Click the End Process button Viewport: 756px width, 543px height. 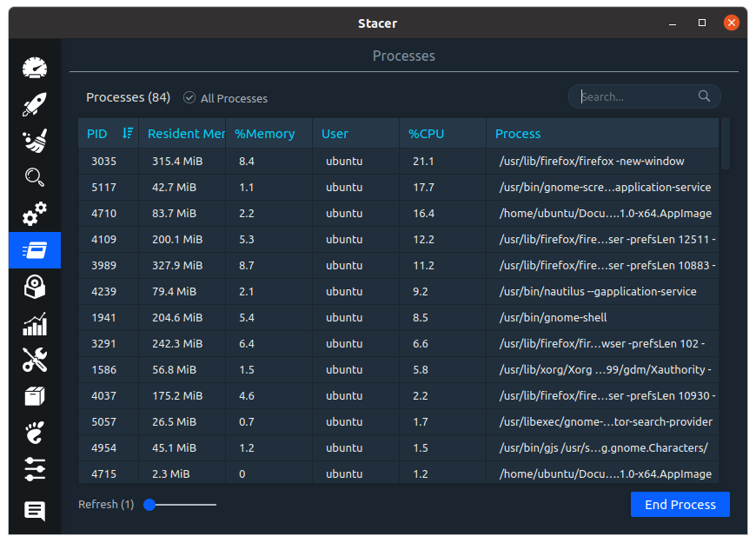point(680,505)
